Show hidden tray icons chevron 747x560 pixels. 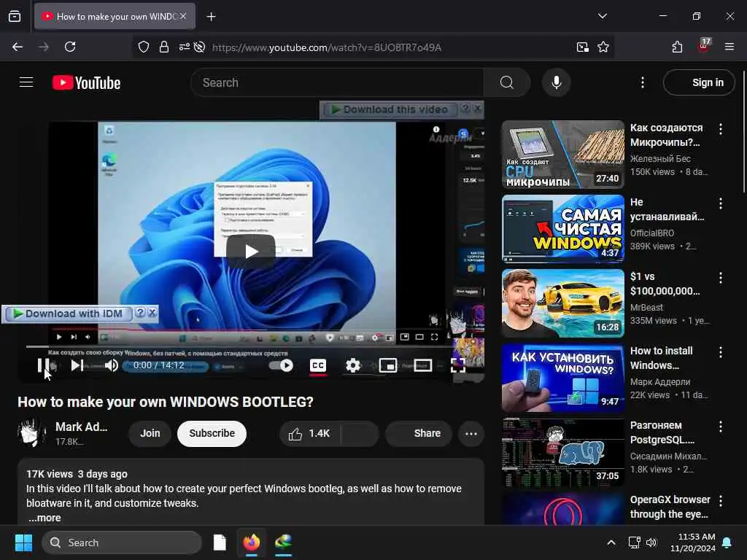tap(611, 542)
